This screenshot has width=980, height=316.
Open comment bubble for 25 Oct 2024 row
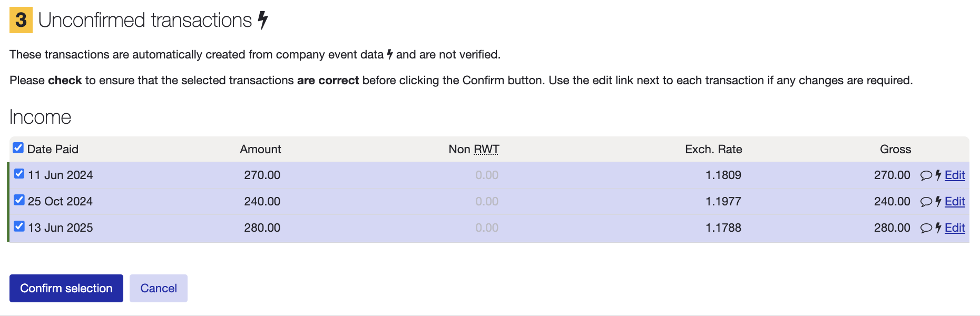[x=926, y=202]
